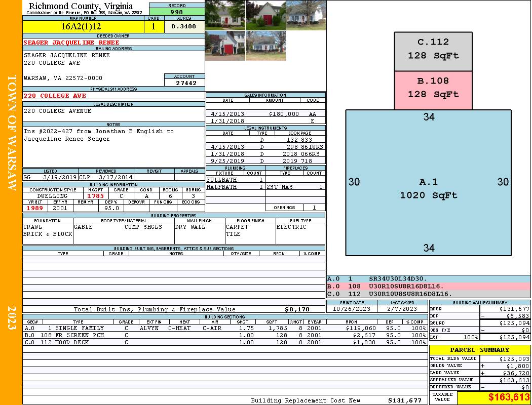Click the gray C.0 112 sketch code row
This screenshot has height=405, width=532.
pyautogui.click(x=428, y=294)
